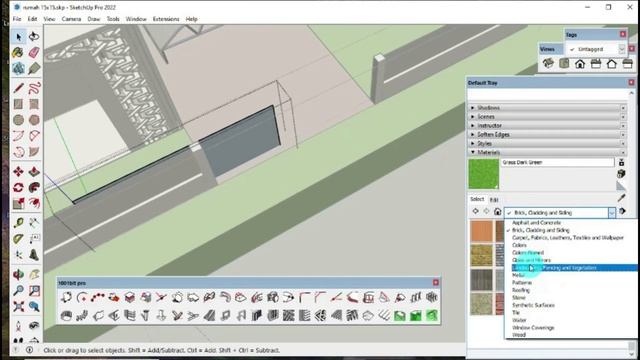Select the Polygon tool
Screen dimensions: 640x360
click(34, 120)
